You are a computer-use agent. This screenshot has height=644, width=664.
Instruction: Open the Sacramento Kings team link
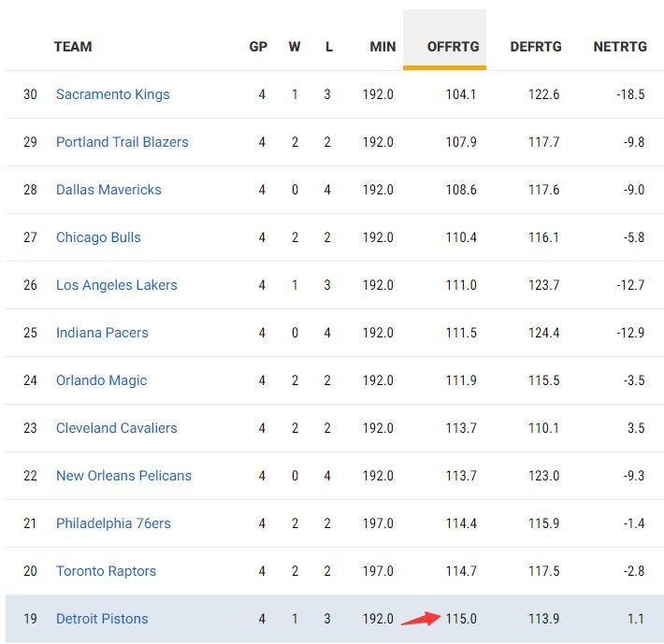click(112, 94)
